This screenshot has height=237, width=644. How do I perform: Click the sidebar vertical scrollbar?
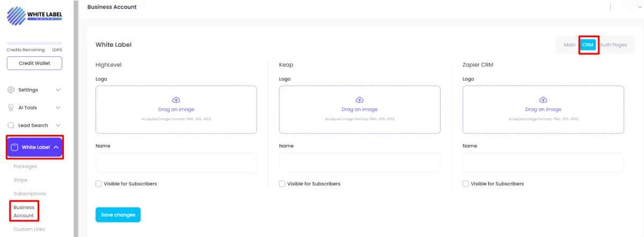click(76, 118)
